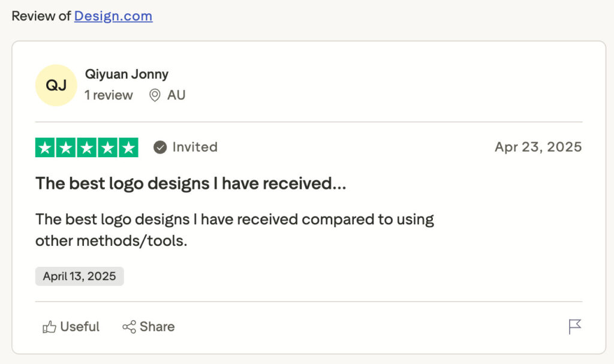
Task: Click the Invited label
Action: (195, 148)
